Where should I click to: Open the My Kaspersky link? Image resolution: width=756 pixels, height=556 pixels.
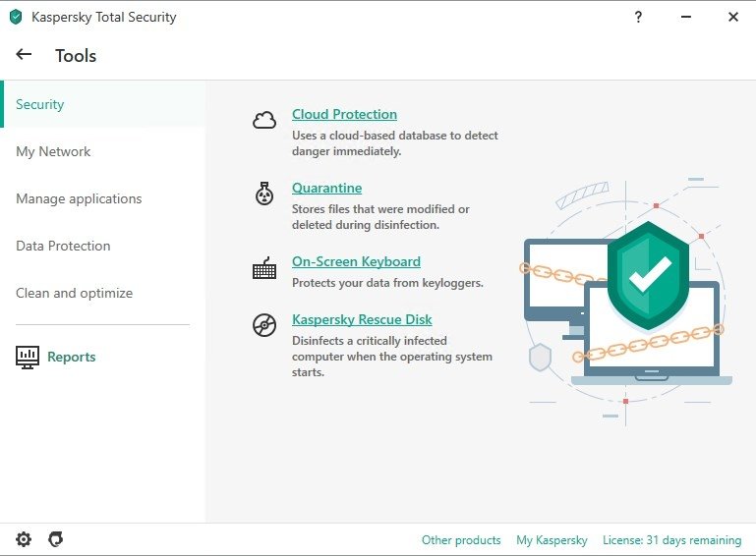(x=552, y=540)
